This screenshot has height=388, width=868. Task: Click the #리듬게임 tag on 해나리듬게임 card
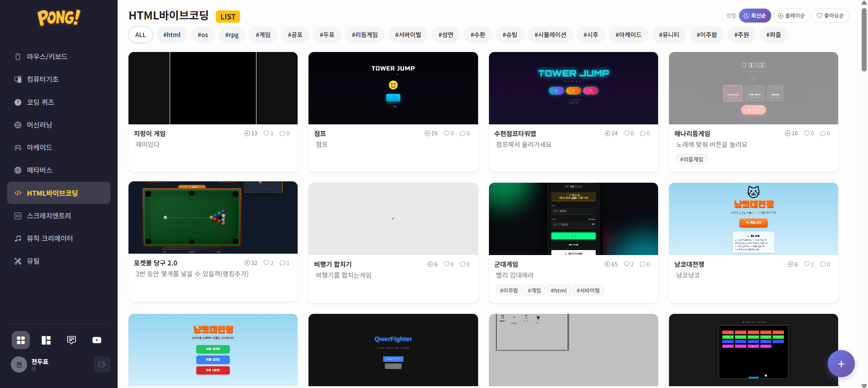[692, 159]
